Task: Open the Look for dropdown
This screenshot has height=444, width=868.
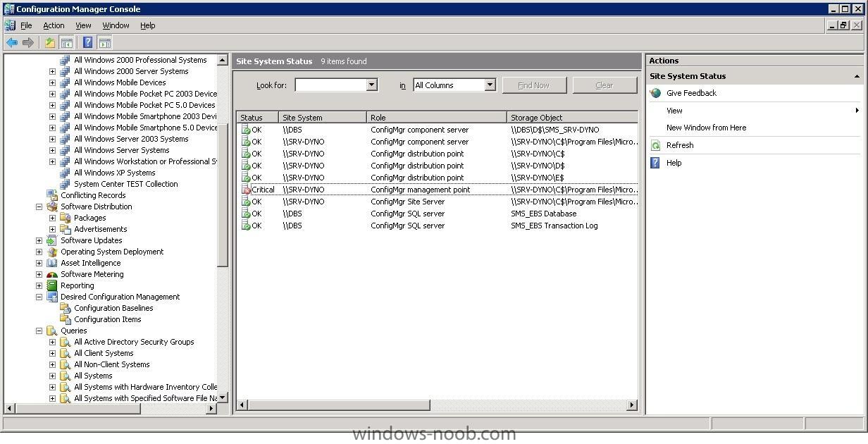Action: click(x=371, y=85)
